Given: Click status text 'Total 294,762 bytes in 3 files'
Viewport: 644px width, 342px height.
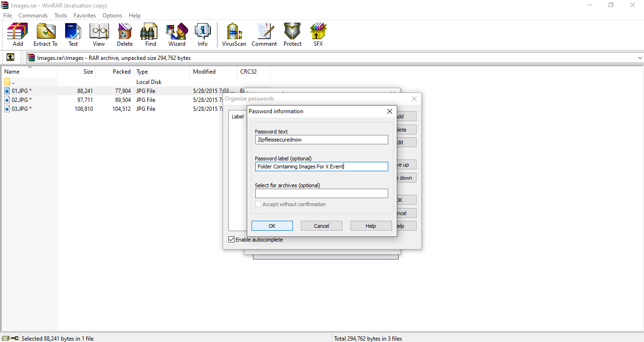Looking at the screenshot, I should 368,338.
